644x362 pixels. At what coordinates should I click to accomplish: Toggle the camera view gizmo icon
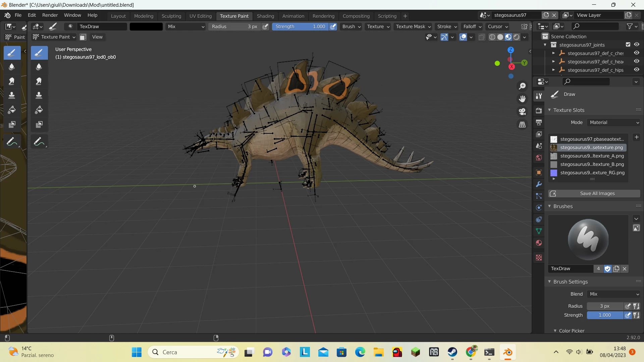[x=522, y=112]
